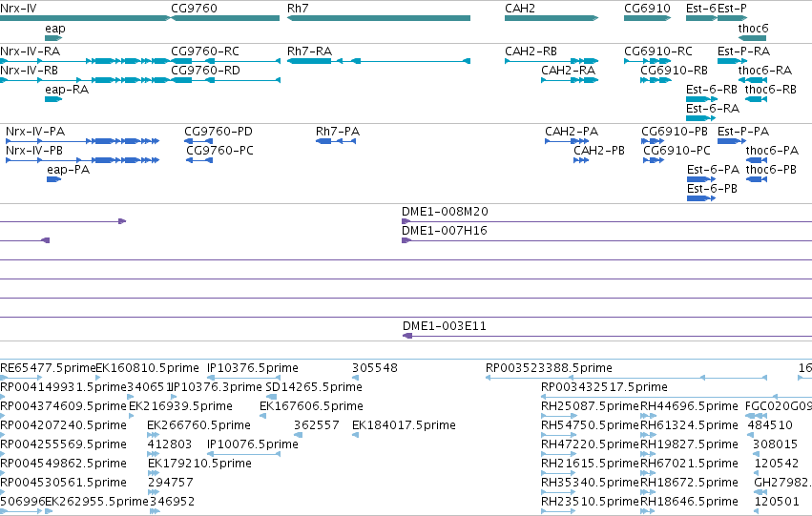The width and height of the screenshot is (812, 516).
Task: Click the Est-P-RA transcript label
Action: 743,52
